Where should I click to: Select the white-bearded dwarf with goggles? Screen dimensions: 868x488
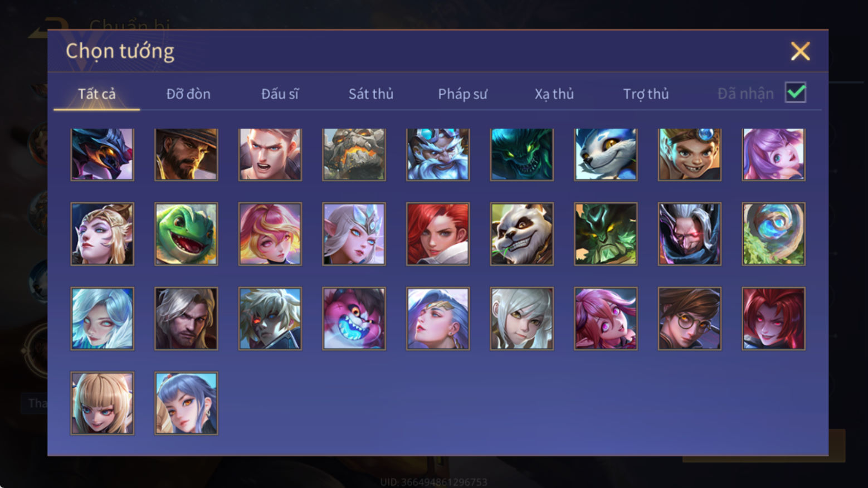click(438, 154)
